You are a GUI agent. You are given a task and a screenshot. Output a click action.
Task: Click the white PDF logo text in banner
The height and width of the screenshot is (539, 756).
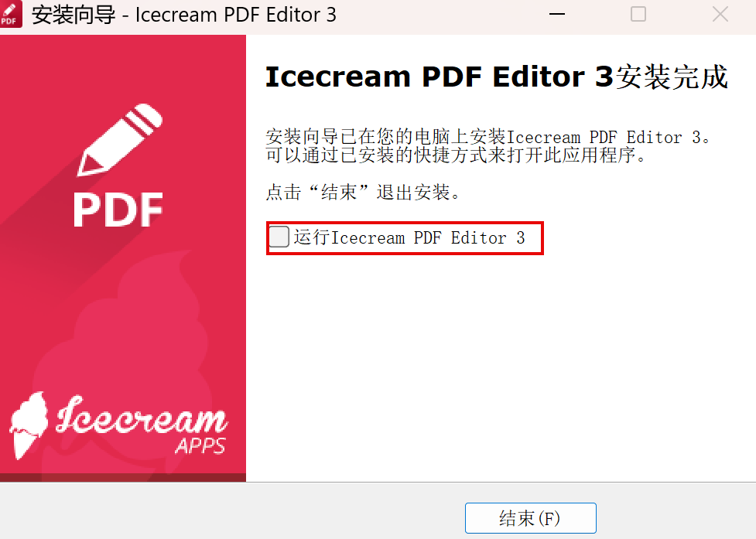(118, 210)
